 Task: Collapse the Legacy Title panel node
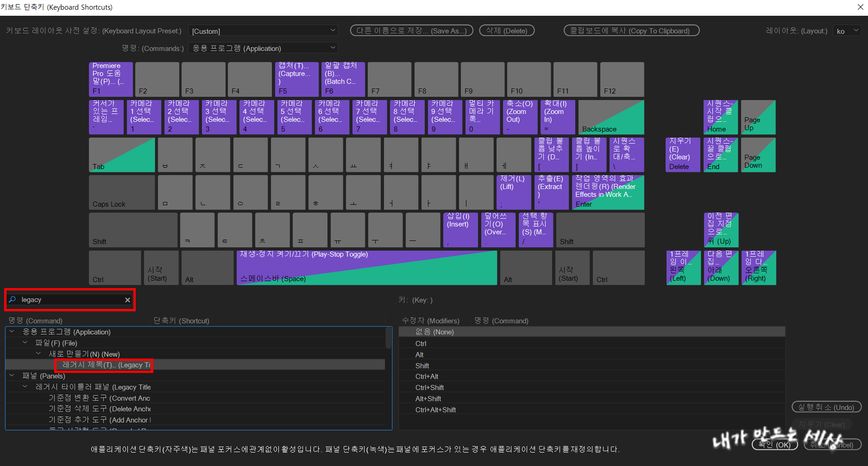tap(25, 387)
